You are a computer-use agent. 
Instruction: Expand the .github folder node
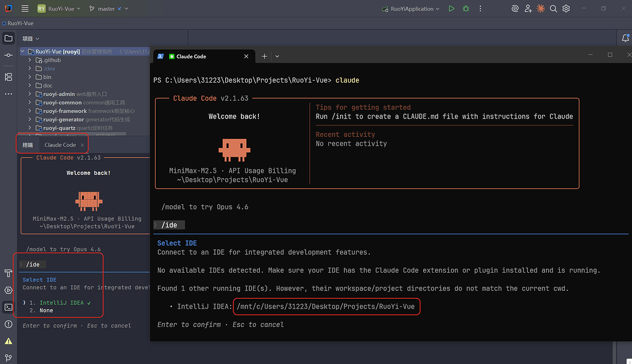tap(30, 60)
